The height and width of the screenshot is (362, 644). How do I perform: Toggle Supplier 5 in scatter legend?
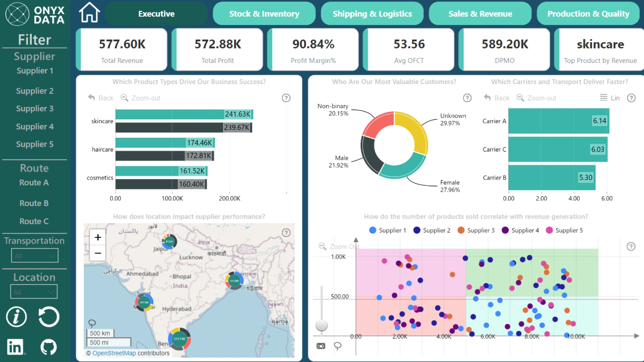(x=565, y=230)
